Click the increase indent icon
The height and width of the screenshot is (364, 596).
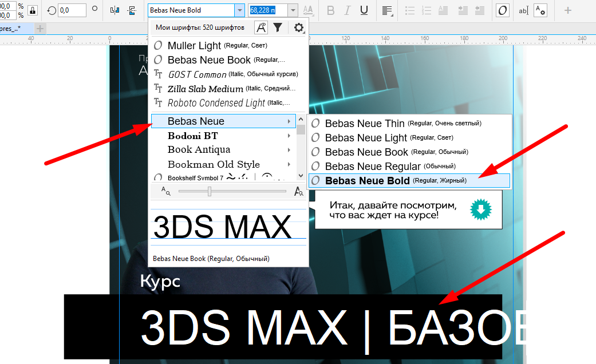coord(463,10)
